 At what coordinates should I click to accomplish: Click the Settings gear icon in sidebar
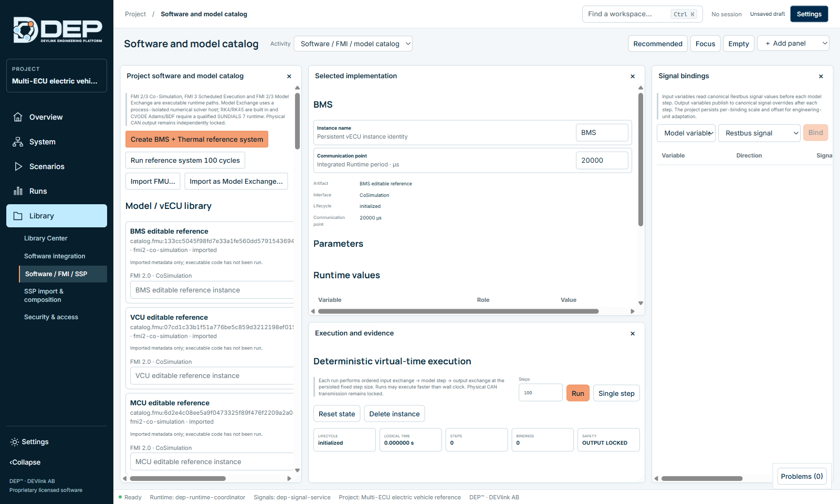[x=15, y=442]
